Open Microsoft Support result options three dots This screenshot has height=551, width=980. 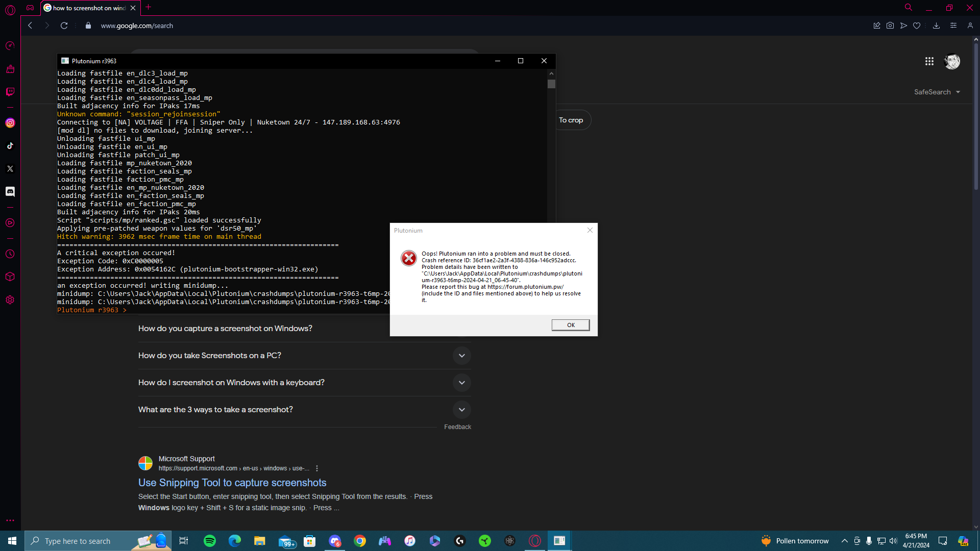click(x=317, y=468)
